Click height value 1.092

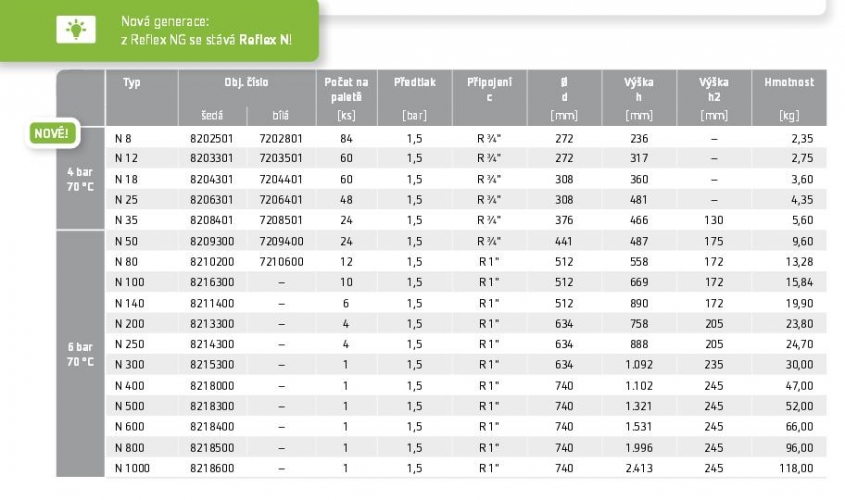[639, 365]
